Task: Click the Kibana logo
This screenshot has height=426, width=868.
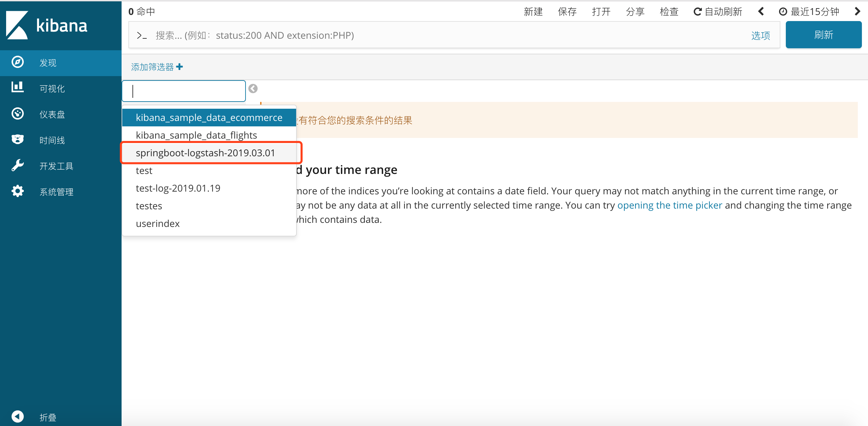Action: coord(47,25)
